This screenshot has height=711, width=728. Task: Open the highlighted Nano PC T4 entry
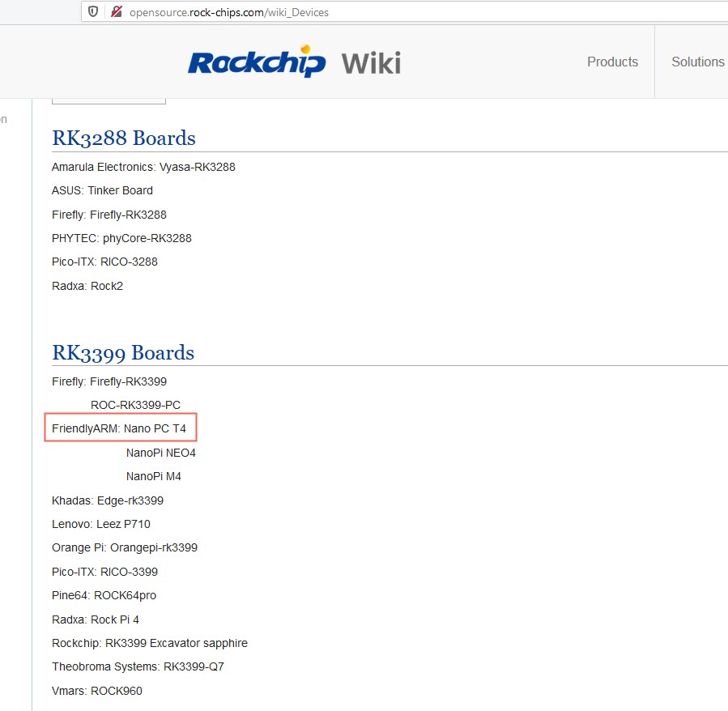pyautogui.click(x=120, y=428)
